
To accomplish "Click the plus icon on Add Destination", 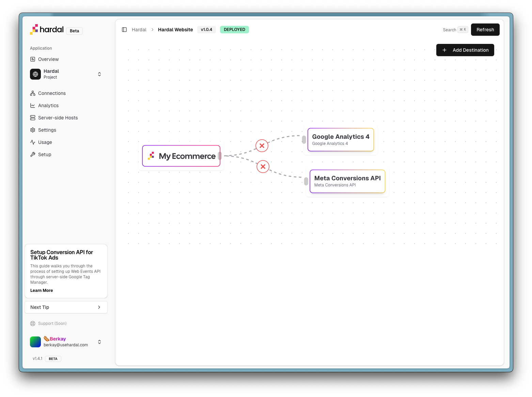I will click(444, 50).
